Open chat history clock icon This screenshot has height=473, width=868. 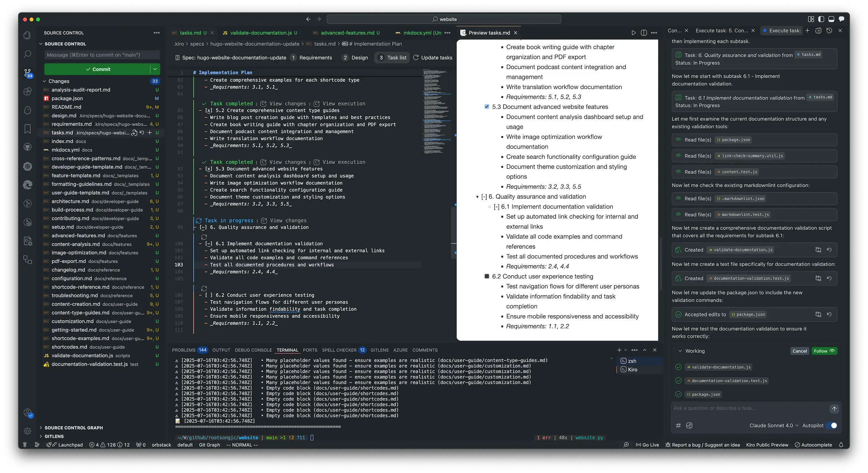pyautogui.click(x=829, y=31)
